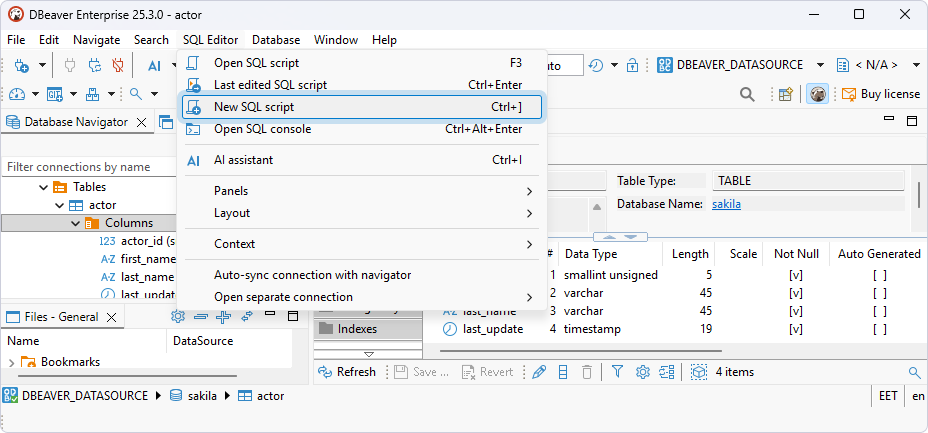Choose Last edited SQL script menu entry
The width and height of the screenshot is (928, 433).
pos(361,85)
